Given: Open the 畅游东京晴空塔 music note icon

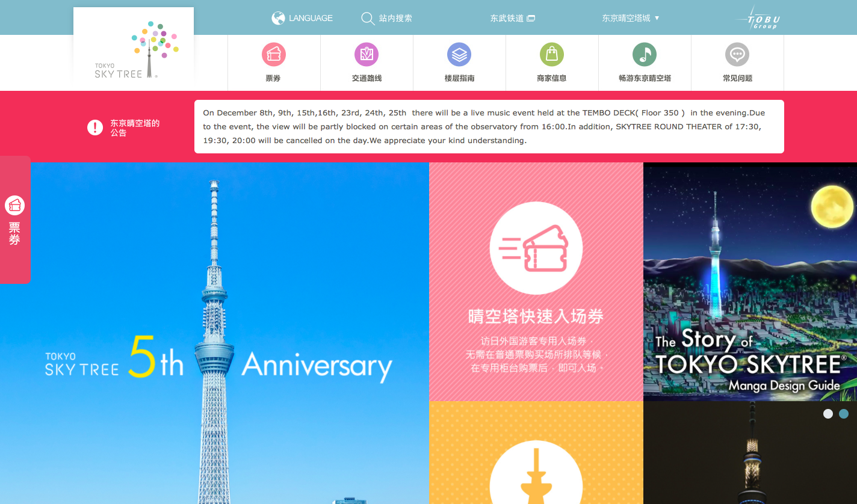Looking at the screenshot, I should 645,54.
